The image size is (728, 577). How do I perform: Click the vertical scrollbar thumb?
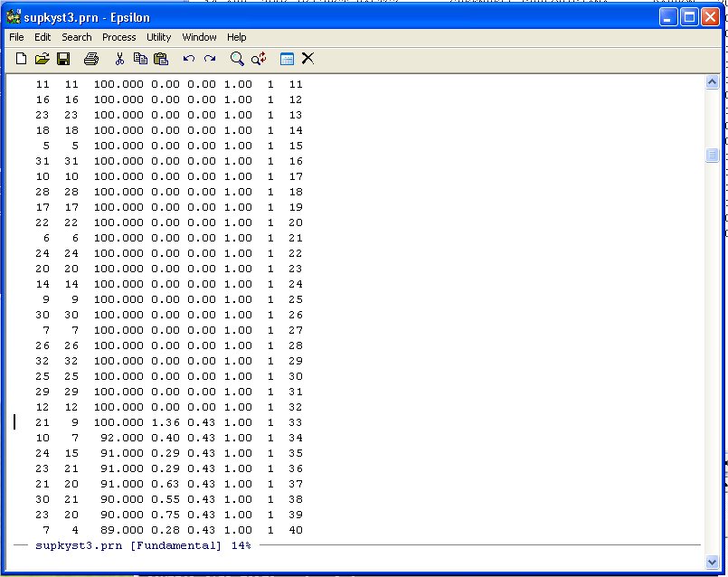(712, 155)
